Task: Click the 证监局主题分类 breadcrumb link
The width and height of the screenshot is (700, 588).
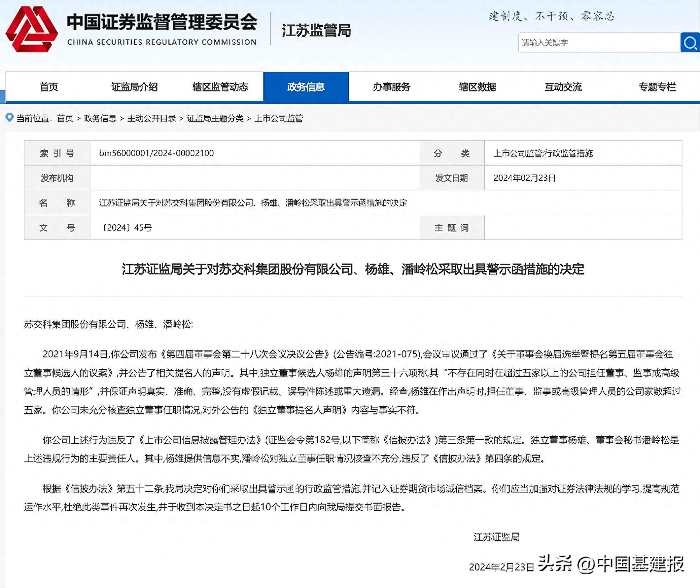Action: coord(215,118)
